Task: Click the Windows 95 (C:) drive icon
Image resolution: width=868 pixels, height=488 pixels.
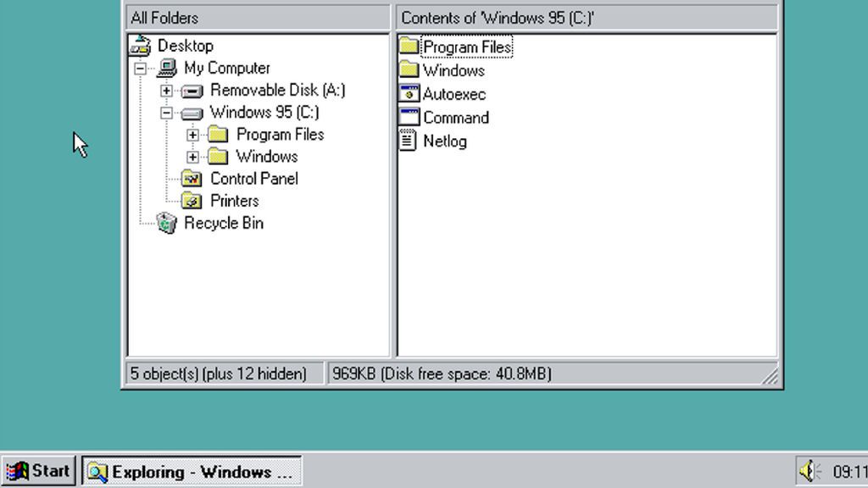Action: tap(192, 114)
